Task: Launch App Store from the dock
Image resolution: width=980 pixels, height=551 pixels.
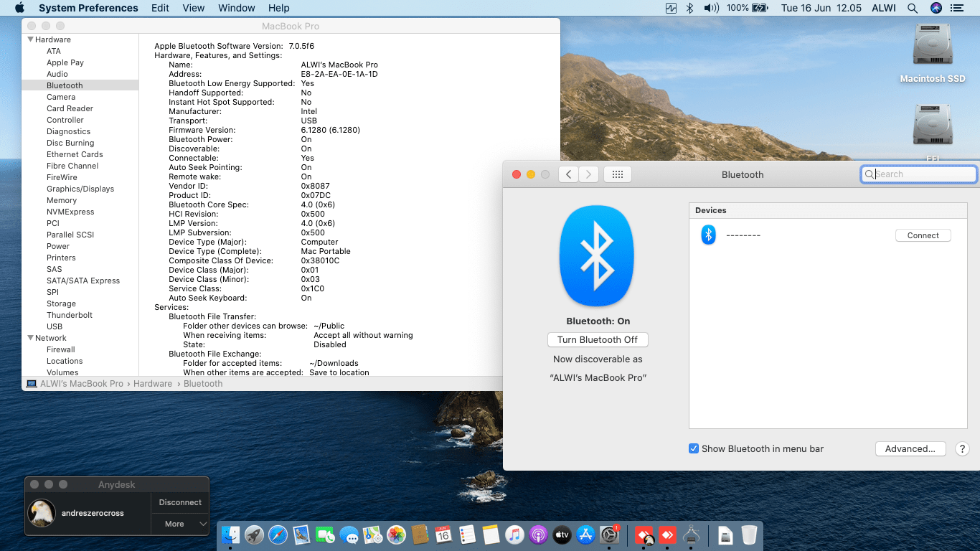Action: (x=585, y=534)
